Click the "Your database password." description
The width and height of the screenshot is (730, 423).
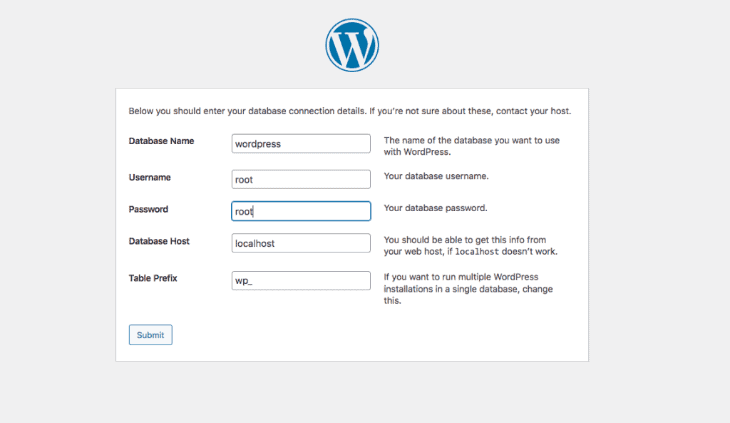435,208
